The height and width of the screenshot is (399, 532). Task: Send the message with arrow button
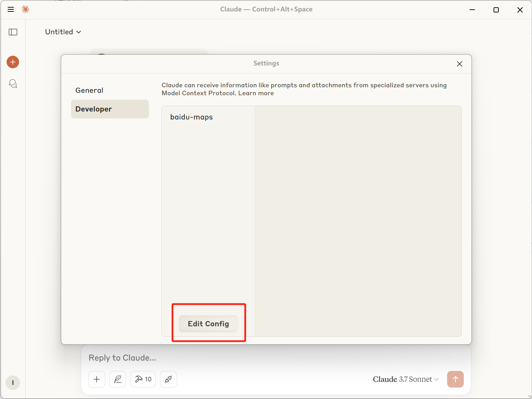click(455, 379)
